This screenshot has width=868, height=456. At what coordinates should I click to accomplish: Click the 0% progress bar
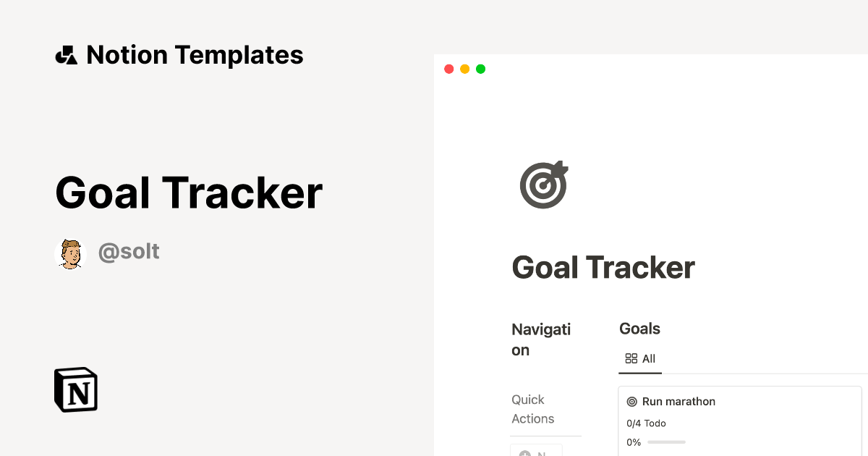(667, 442)
